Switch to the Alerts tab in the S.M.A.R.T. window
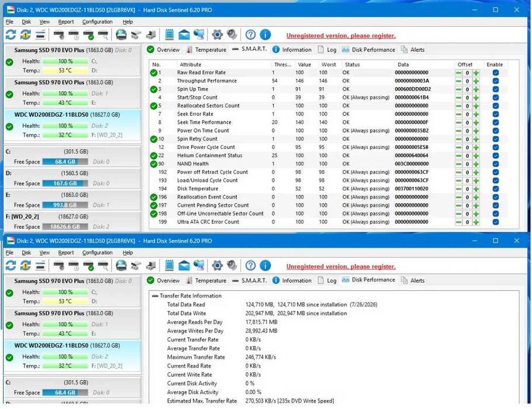 coord(413,50)
